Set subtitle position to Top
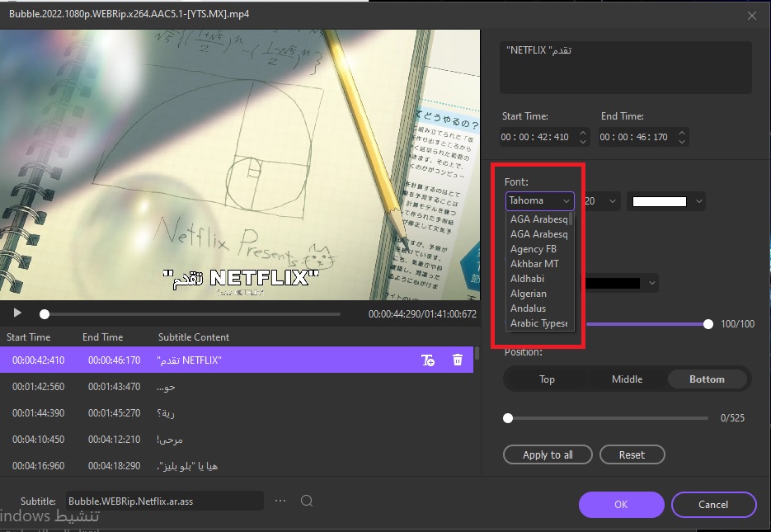771x532 pixels. coord(547,379)
